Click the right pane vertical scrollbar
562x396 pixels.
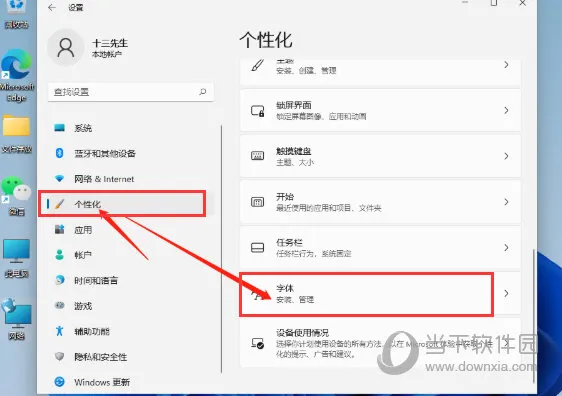pos(534,315)
